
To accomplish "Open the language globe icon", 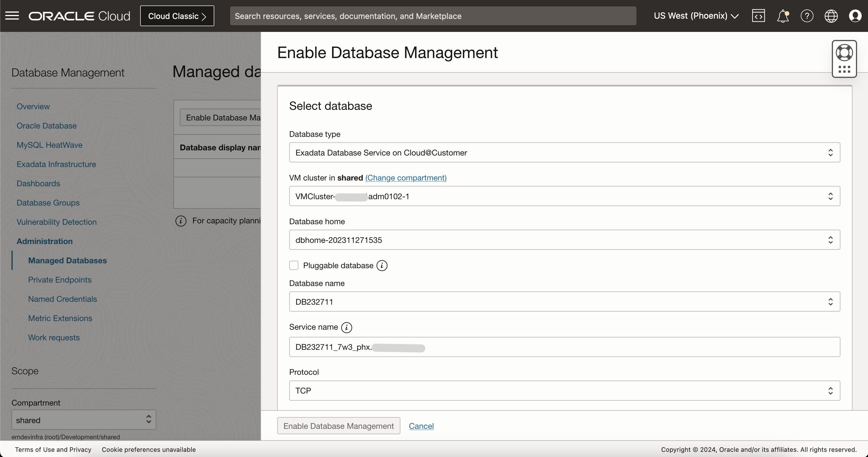I will tap(831, 16).
